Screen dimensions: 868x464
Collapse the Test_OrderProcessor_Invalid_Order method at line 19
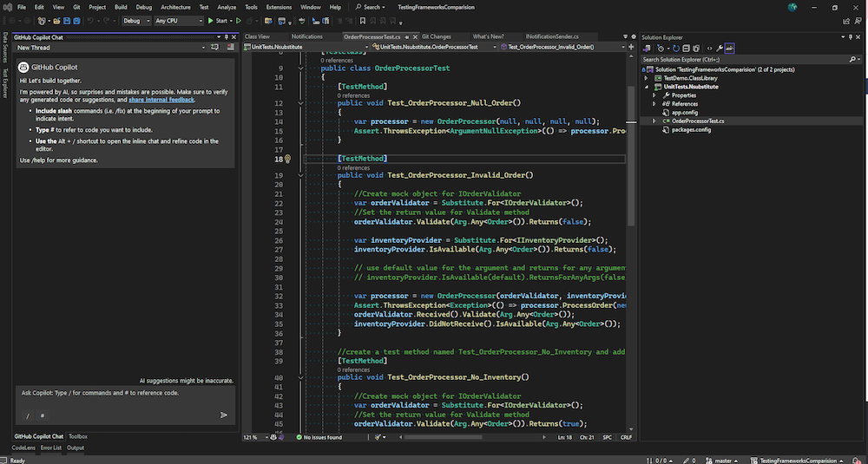click(300, 175)
